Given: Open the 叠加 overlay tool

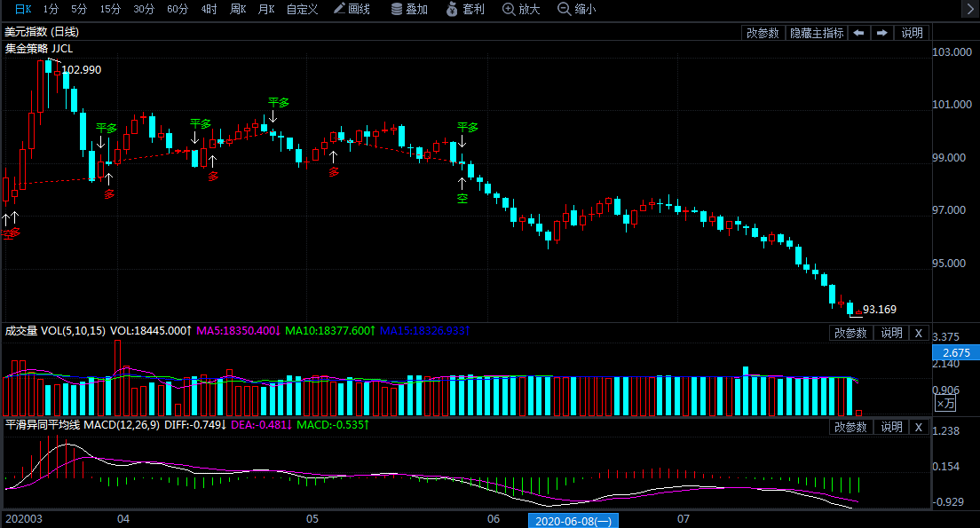Looking at the screenshot, I should tap(409, 9).
